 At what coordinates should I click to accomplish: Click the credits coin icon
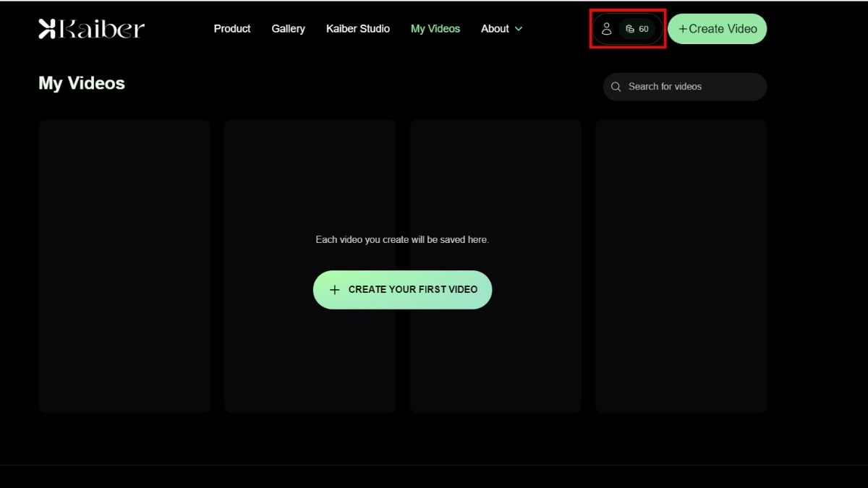tap(629, 29)
